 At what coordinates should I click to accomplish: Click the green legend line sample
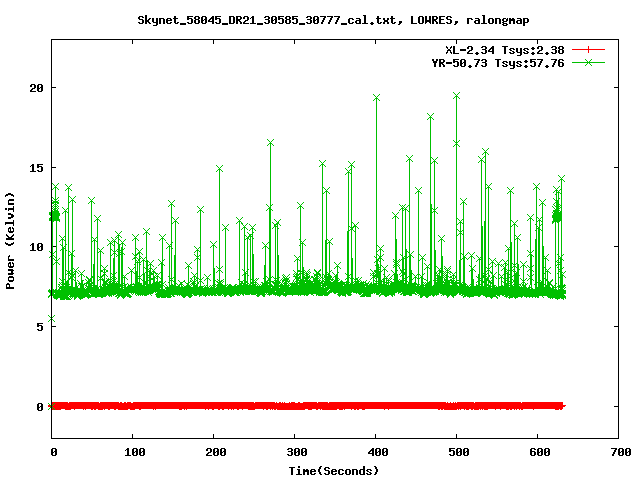pos(588,62)
